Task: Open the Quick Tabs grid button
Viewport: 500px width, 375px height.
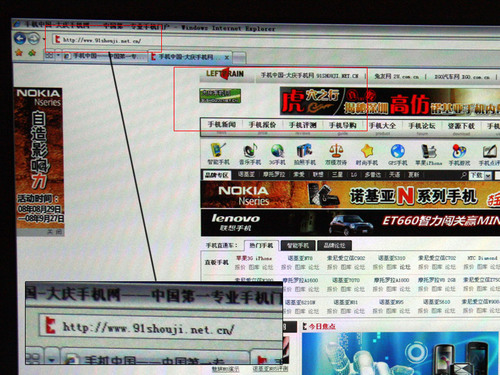Action: 49,55
